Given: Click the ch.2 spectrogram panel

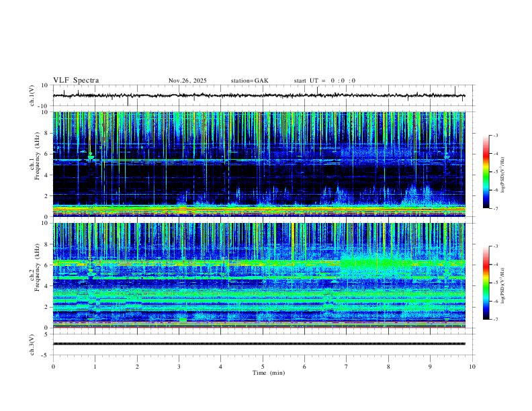Looking at the screenshot, I should click(259, 275).
